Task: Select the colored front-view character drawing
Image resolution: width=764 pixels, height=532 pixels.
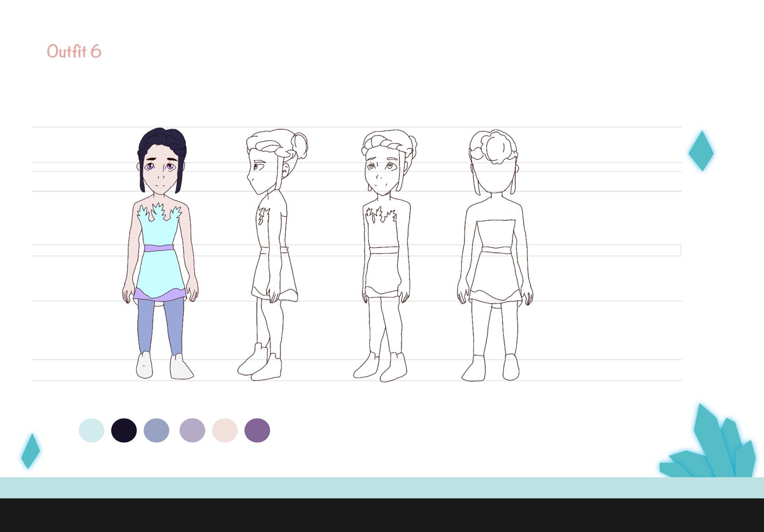Action: (x=160, y=253)
